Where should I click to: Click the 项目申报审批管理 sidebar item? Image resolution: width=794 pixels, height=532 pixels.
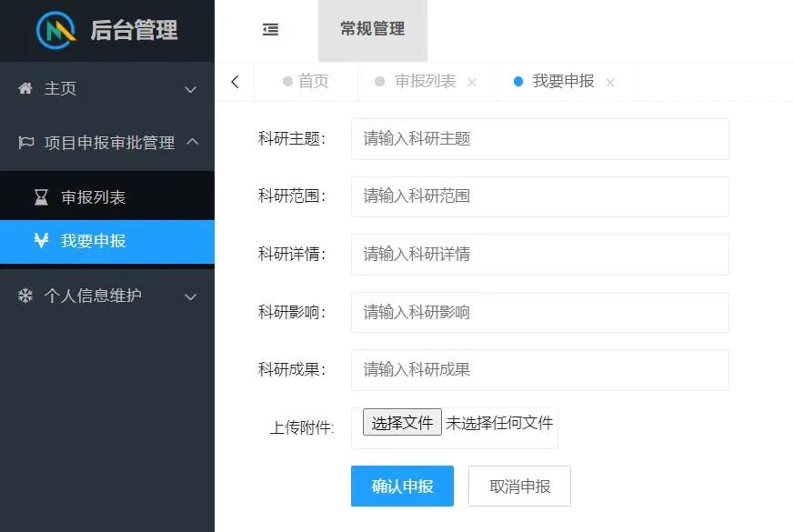107,143
